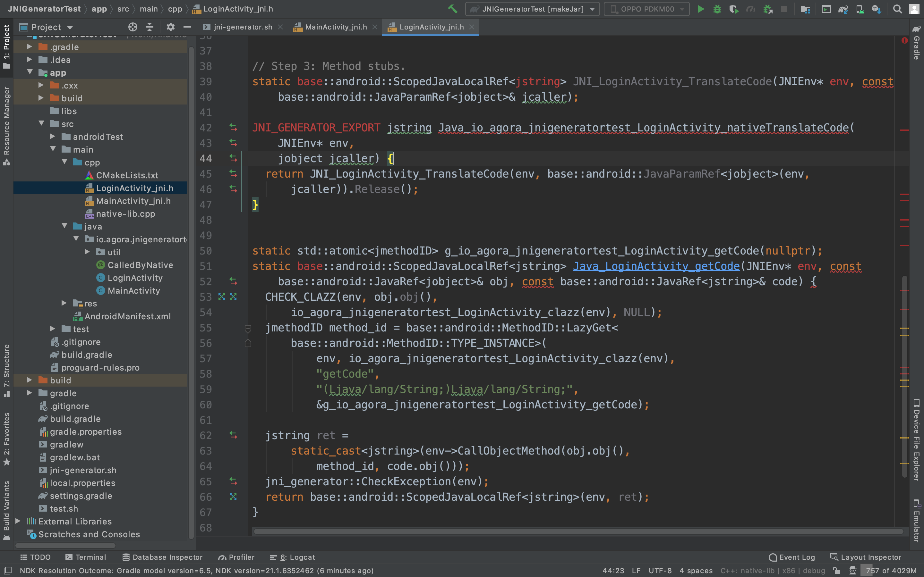The height and width of the screenshot is (577, 924).
Task: Open AVD Manager device icon
Action: coord(860,9)
